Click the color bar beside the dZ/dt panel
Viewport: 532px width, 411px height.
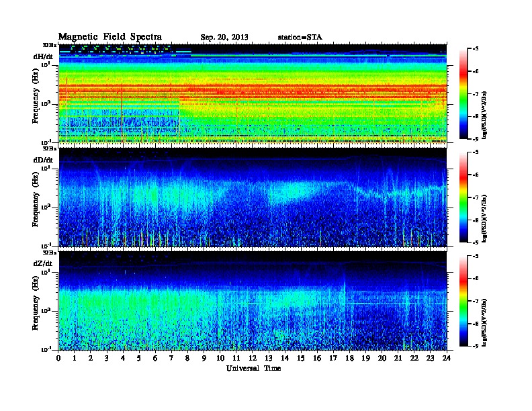[x=463, y=301]
